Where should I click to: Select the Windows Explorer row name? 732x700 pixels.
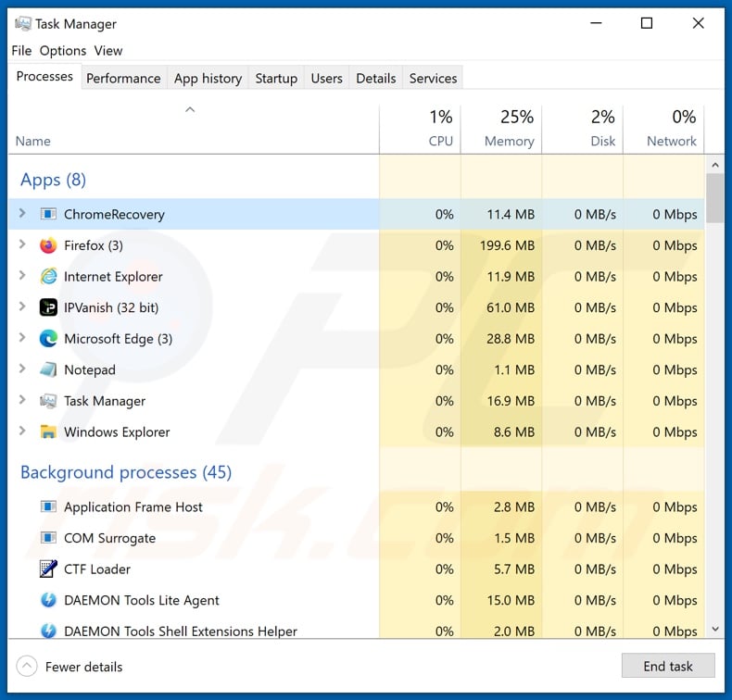117,431
